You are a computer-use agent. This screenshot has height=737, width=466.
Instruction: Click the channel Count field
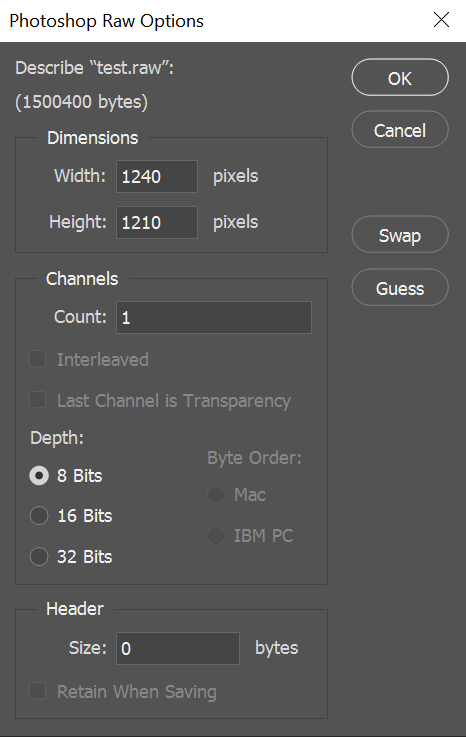214,318
